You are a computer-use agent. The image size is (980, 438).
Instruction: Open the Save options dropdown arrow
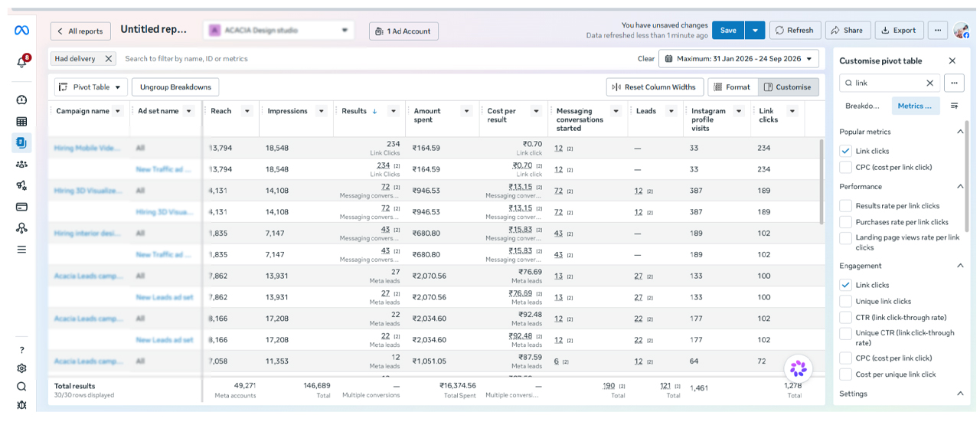click(755, 31)
